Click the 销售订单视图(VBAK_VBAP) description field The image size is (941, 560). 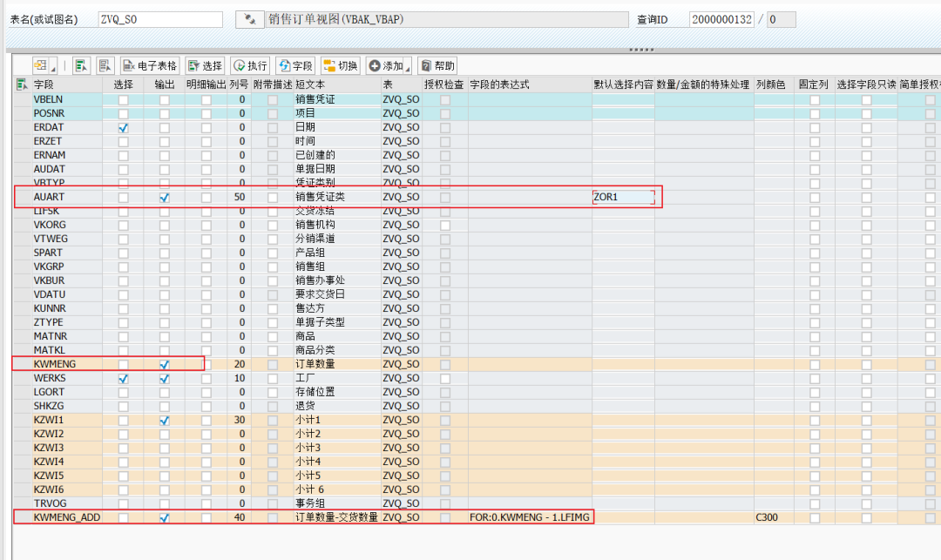(446, 19)
